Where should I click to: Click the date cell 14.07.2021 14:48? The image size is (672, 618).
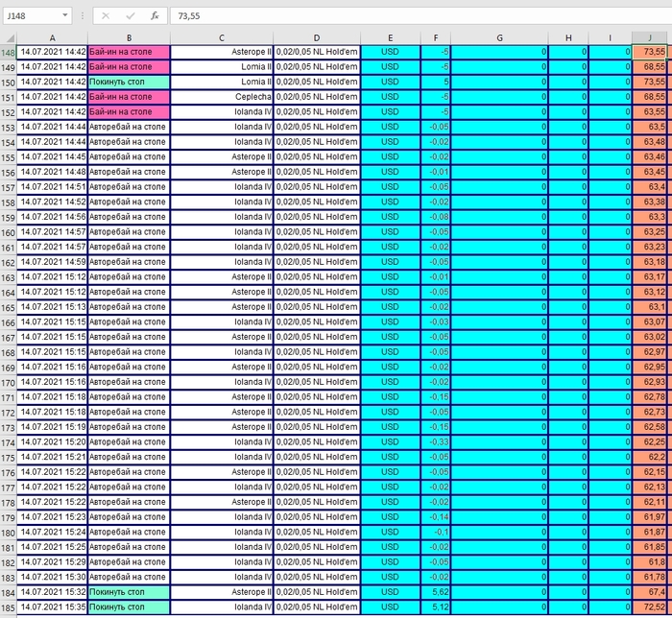(52, 172)
